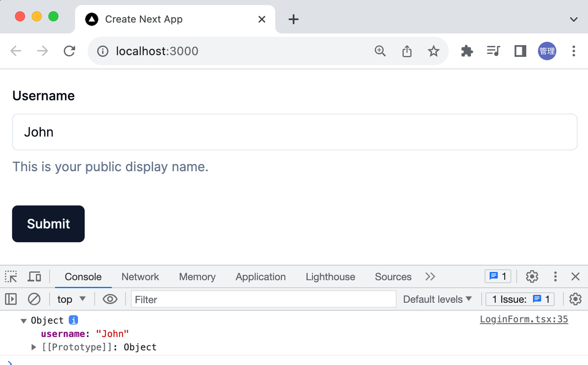Screen dimensions: 588x365
Task: Click the inspect element picker icon
Action: tap(11, 277)
